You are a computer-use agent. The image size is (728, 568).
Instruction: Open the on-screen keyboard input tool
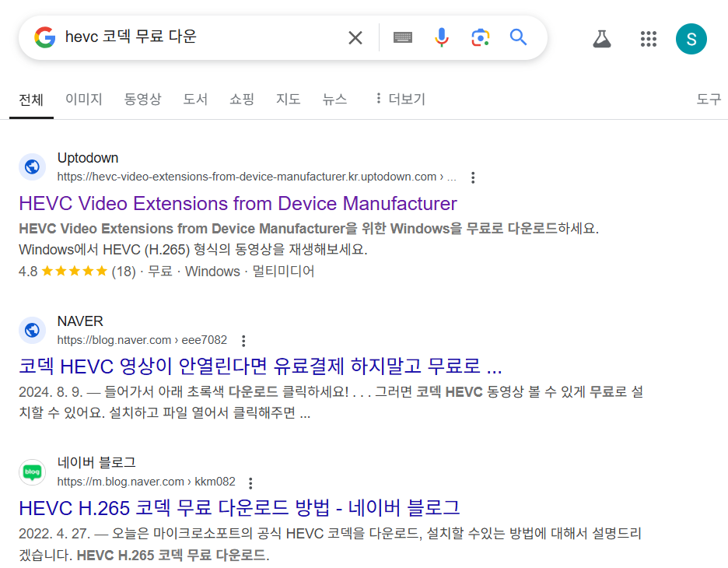click(x=403, y=37)
